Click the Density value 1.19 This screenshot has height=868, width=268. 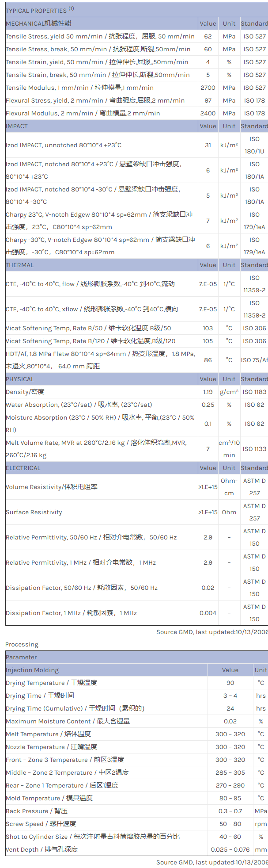click(208, 392)
